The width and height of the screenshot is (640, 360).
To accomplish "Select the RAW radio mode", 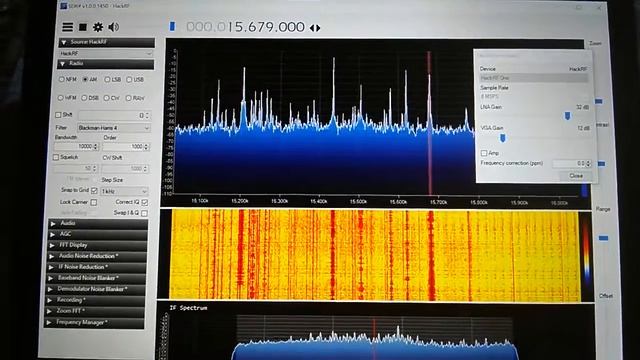I will click(x=128, y=98).
